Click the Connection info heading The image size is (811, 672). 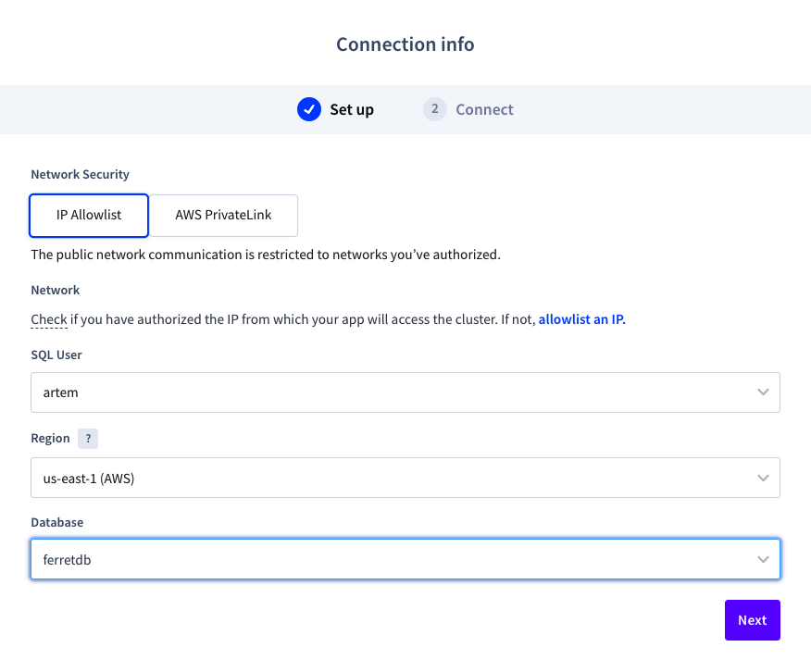click(405, 44)
